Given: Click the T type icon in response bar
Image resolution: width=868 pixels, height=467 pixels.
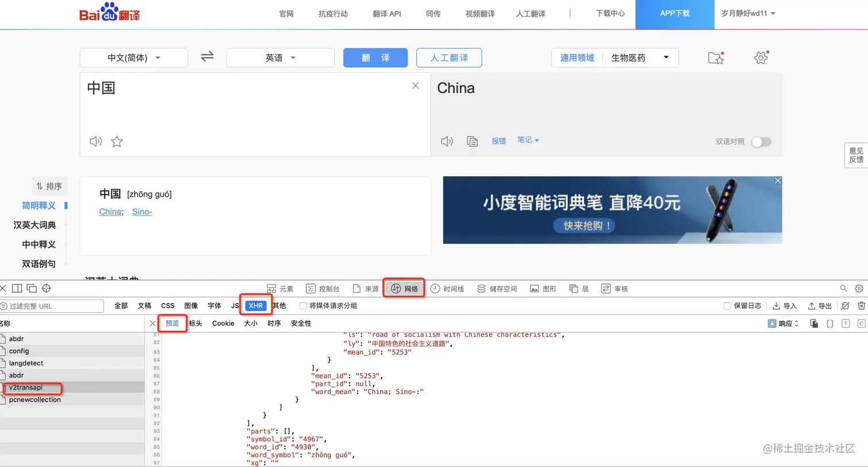Looking at the screenshot, I should click(x=846, y=324).
